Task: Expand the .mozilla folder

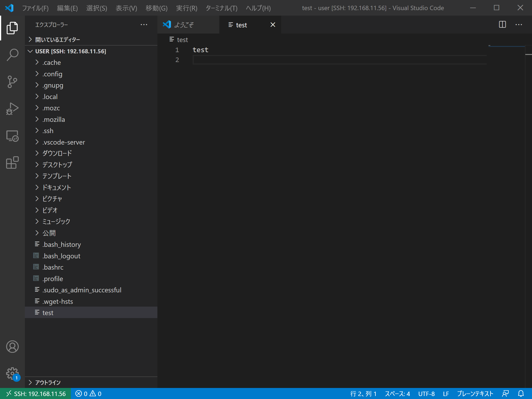Action: 91,119
